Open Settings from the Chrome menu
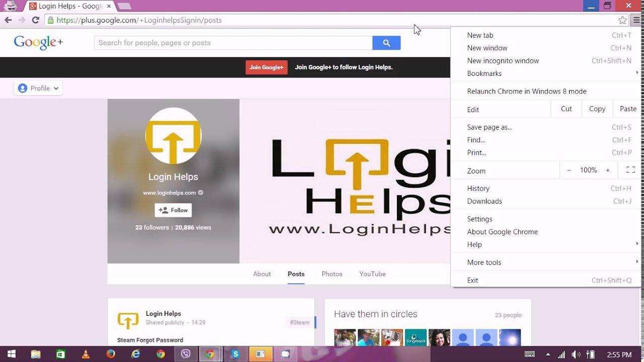Viewport: 644px width, 362px height. tap(546, 219)
